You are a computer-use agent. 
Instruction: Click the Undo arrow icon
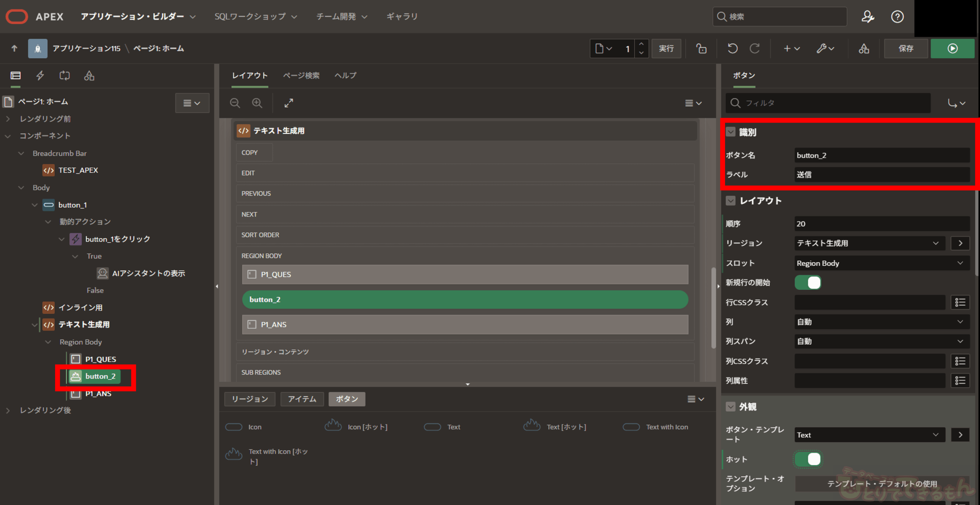(x=732, y=49)
